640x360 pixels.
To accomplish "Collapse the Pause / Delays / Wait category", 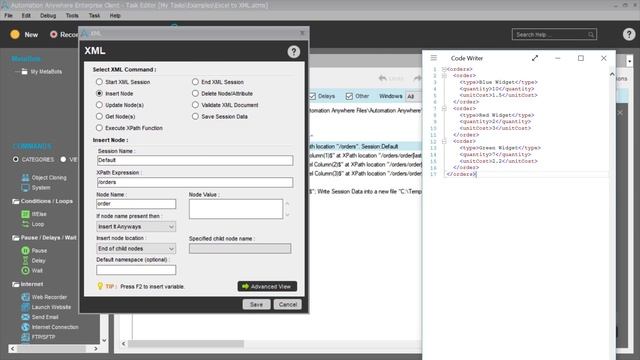I will point(16,238).
